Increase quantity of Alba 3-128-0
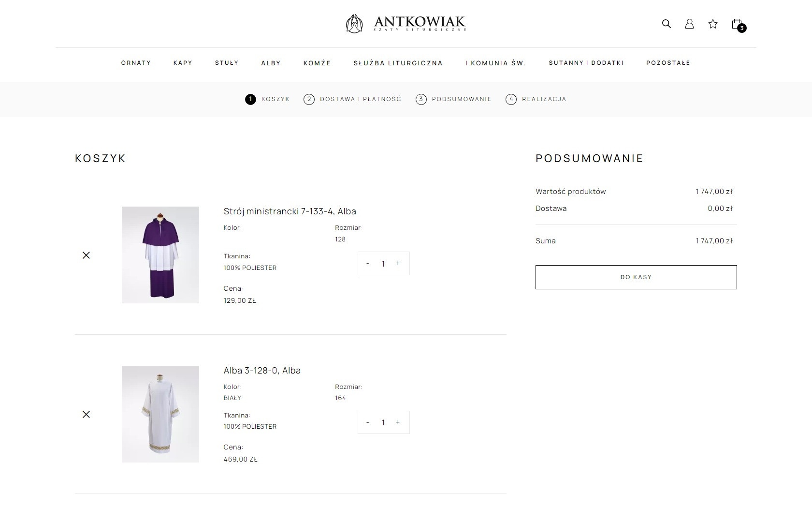This screenshot has height=508, width=812. point(398,422)
